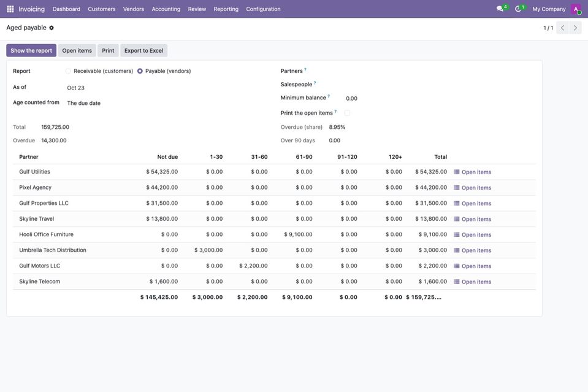The image size is (588, 392).
Task: Open items for Gulf Properties LLC
Action: [473, 204]
